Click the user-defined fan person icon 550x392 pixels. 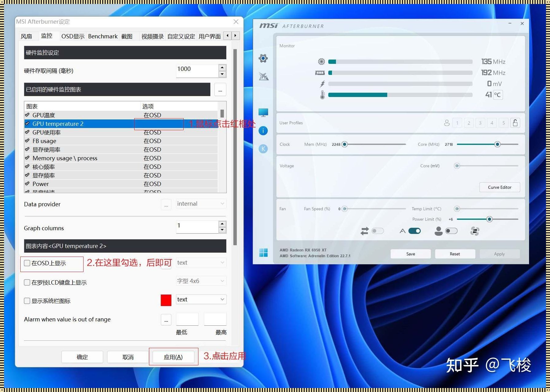[439, 231]
